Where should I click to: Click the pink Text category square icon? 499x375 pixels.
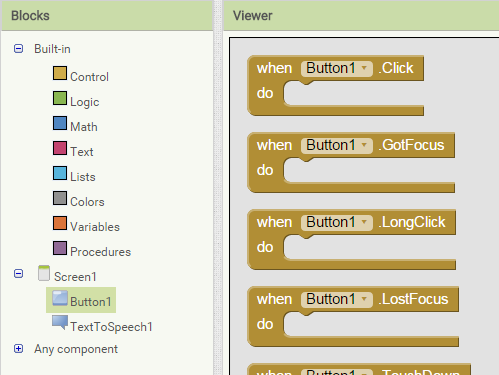click(60, 148)
